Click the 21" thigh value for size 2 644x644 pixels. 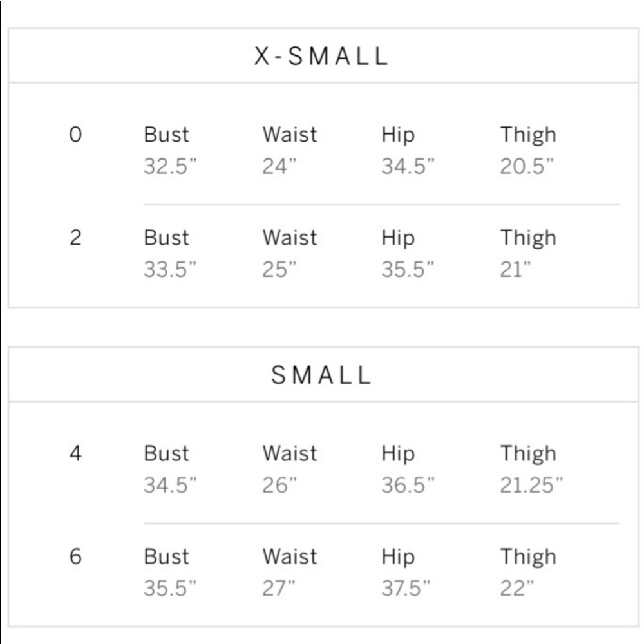coord(515,270)
